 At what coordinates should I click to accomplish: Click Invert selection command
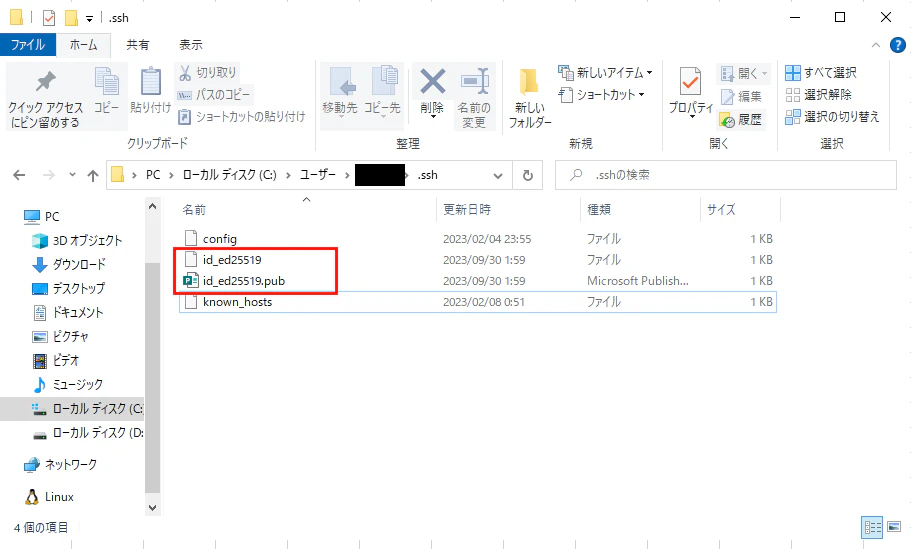(x=832, y=117)
